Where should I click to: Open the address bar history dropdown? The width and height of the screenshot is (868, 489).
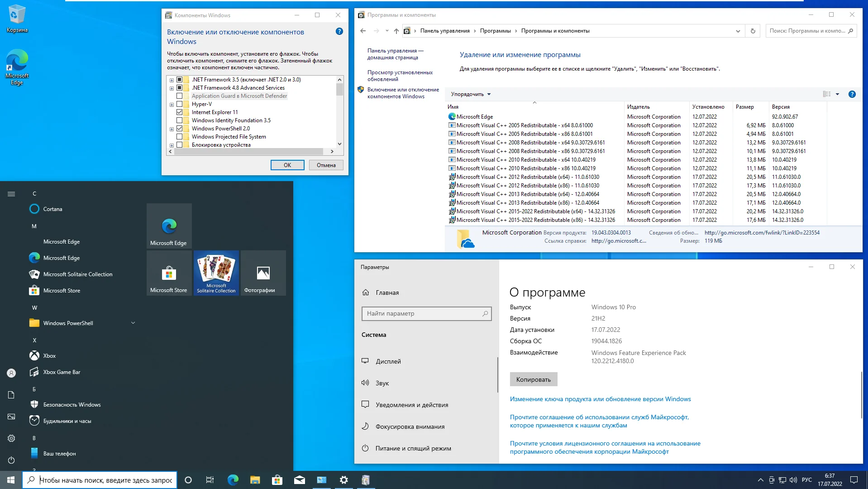click(x=738, y=31)
